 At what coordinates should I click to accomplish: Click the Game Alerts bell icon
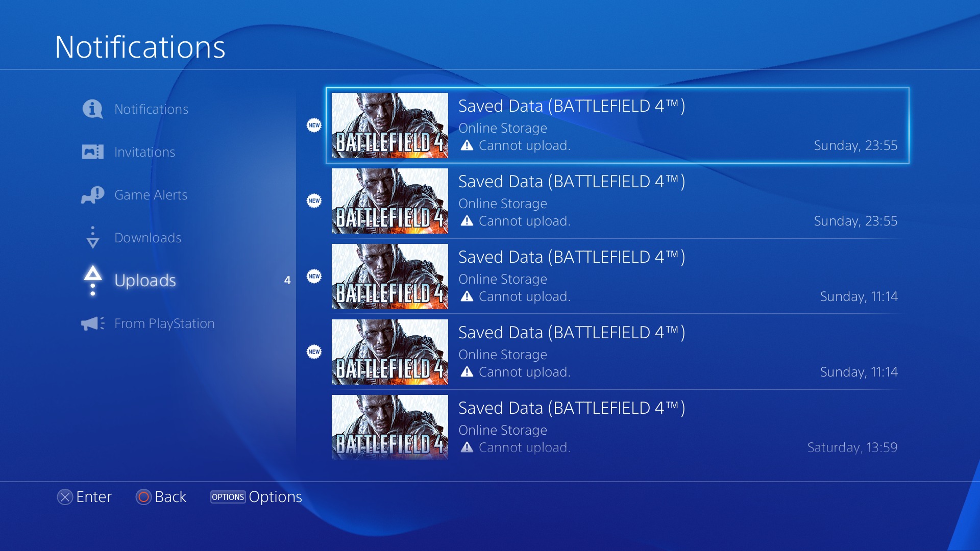[92, 195]
